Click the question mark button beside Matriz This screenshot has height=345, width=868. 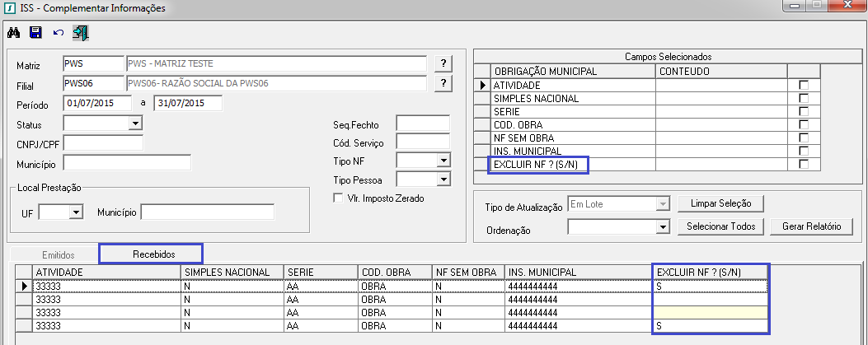click(x=443, y=64)
